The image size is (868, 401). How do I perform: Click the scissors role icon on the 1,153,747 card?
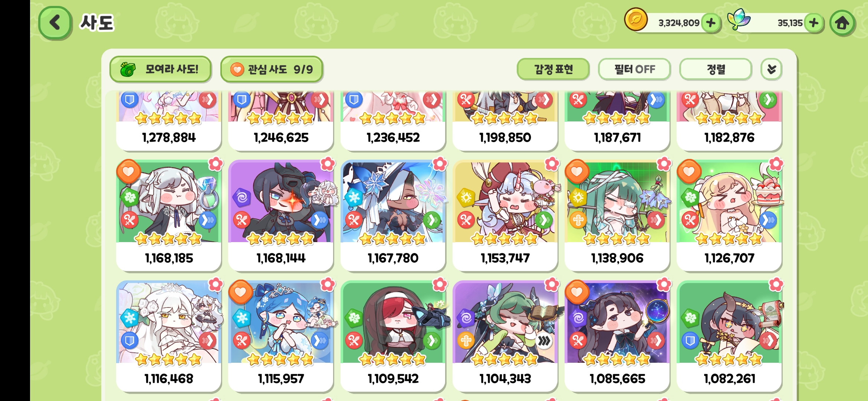[466, 220]
